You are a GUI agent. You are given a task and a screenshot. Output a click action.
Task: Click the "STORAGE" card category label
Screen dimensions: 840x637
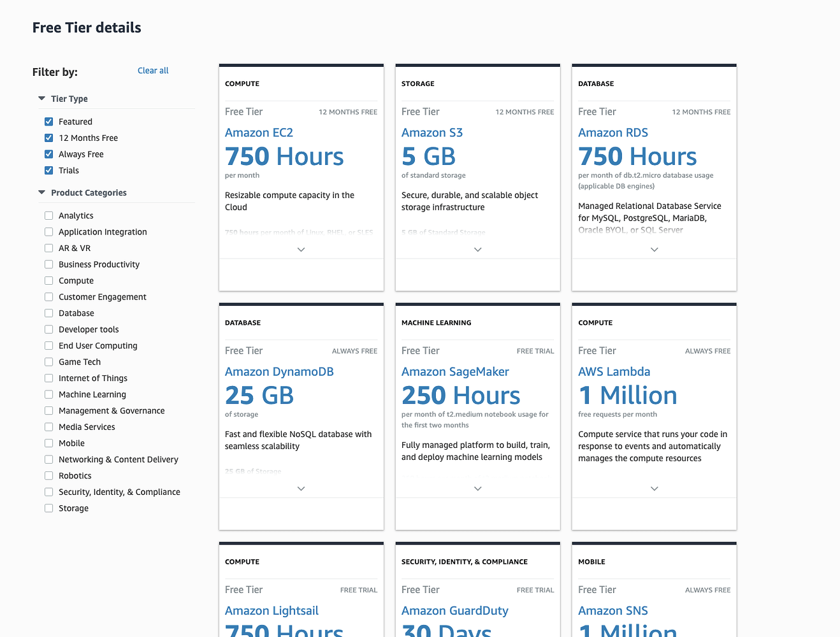[418, 84]
